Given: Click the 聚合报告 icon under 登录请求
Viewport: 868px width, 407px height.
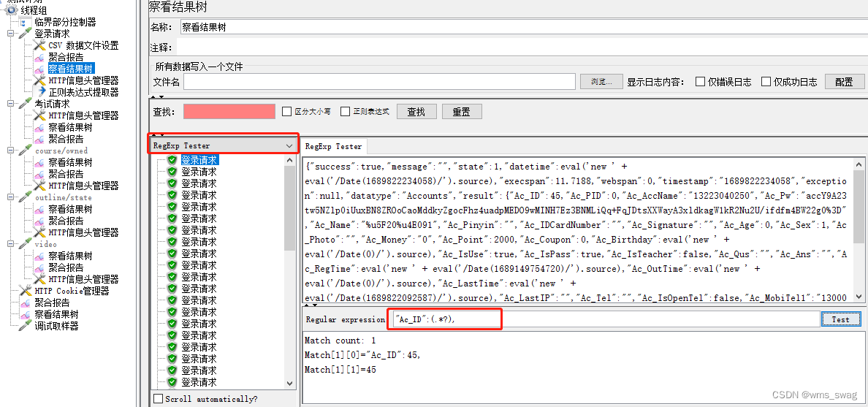Looking at the screenshot, I should click(39, 57).
